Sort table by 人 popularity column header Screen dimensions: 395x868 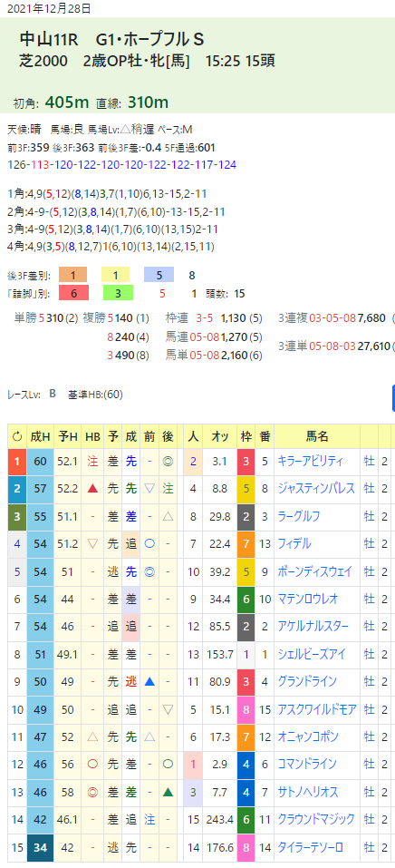point(193,436)
